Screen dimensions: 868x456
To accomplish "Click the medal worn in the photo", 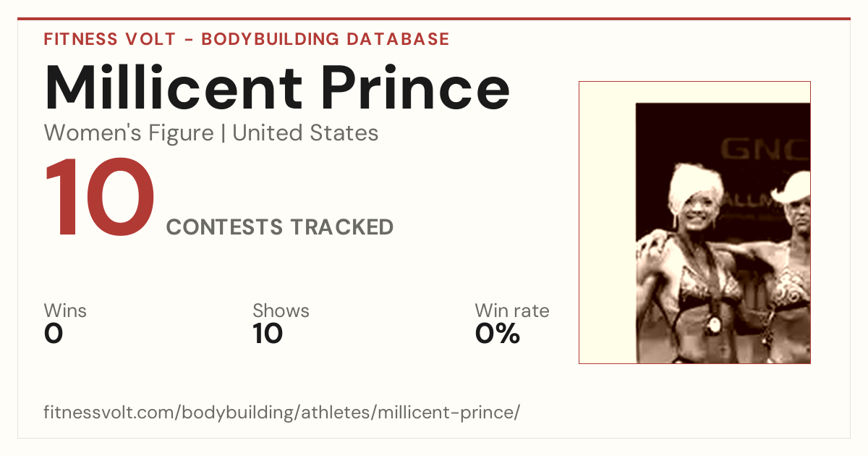I will [x=713, y=323].
